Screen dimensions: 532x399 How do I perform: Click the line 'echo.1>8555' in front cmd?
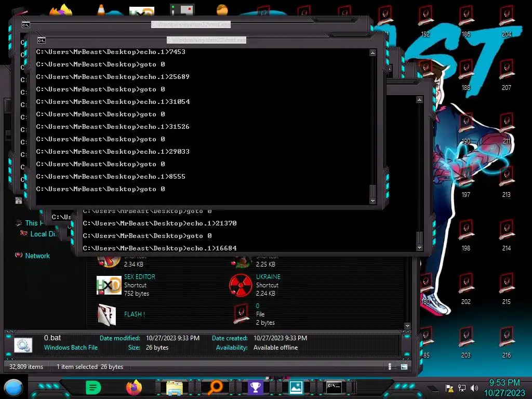(111, 177)
